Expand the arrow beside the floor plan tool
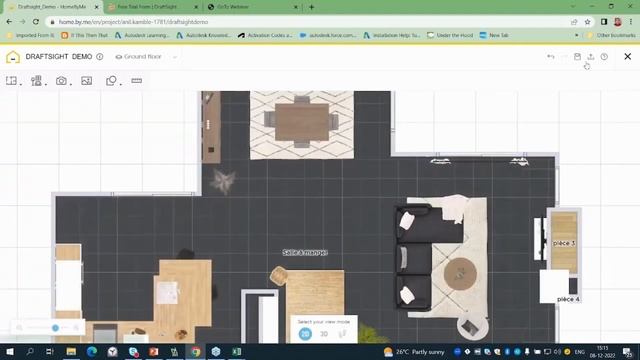The height and width of the screenshot is (360, 640). (x=21, y=84)
